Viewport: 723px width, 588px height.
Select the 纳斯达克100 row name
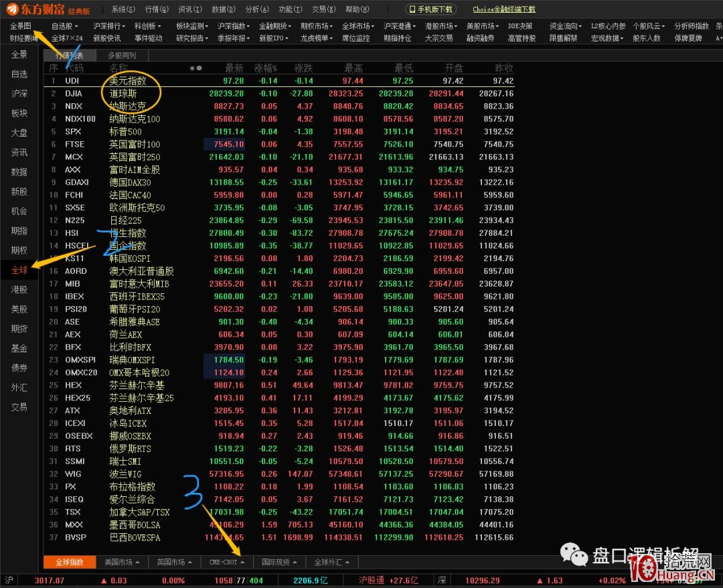click(135, 119)
